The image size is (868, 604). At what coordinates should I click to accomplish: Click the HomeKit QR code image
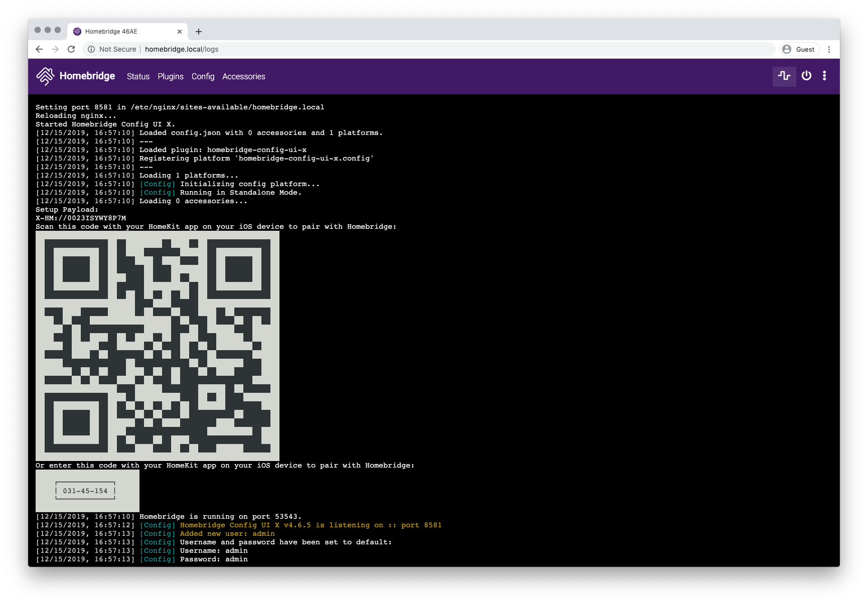(158, 346)
